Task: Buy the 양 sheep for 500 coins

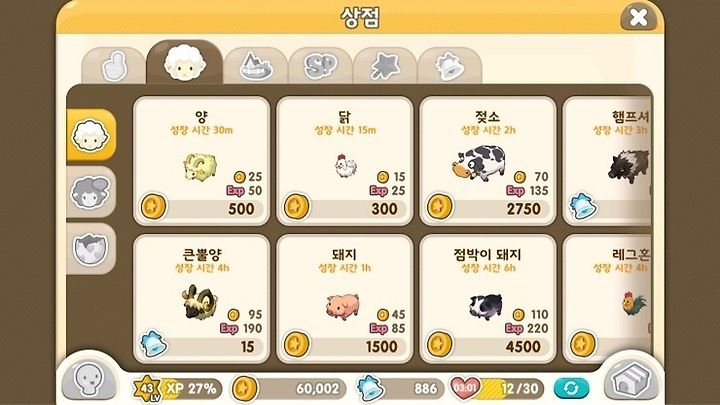Action: point(201,161)
